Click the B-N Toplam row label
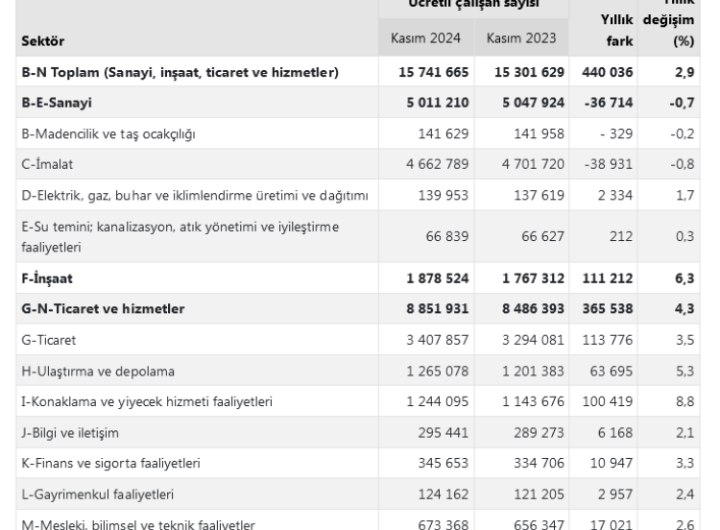The width and height of the screenshot is (720, 530). (179, 73)
